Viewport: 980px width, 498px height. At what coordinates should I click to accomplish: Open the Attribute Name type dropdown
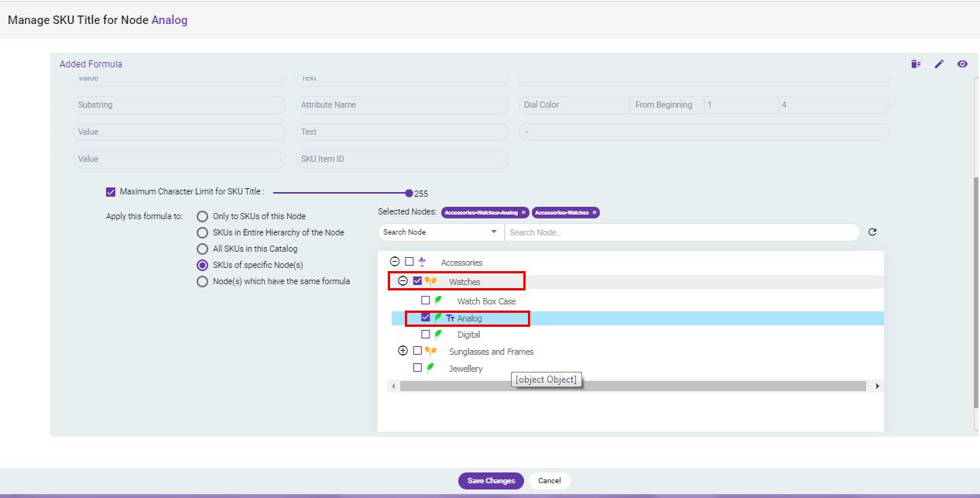[403, 105]
